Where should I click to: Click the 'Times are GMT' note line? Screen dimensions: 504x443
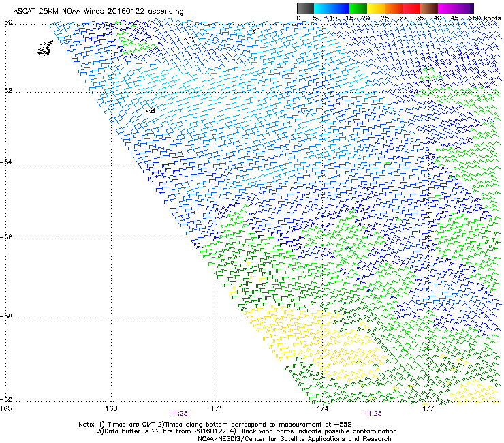[x=215, y=425]
